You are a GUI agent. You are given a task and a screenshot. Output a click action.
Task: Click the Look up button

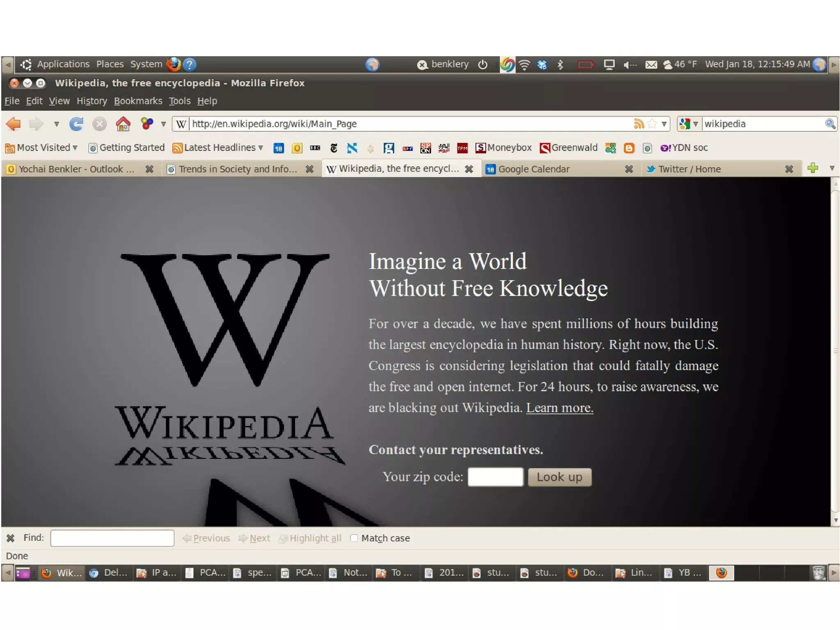tap(559, 477)
